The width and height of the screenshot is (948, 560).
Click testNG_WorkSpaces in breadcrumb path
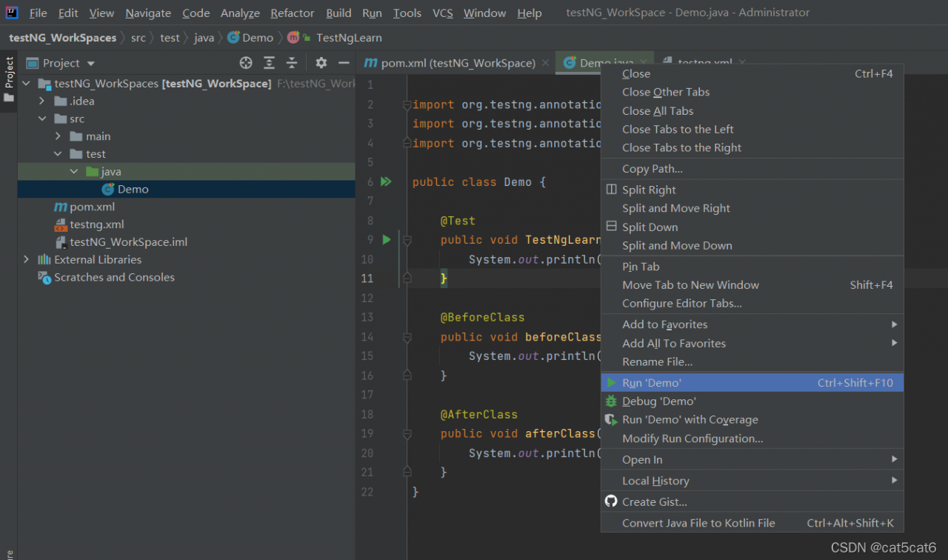(62, 37)
